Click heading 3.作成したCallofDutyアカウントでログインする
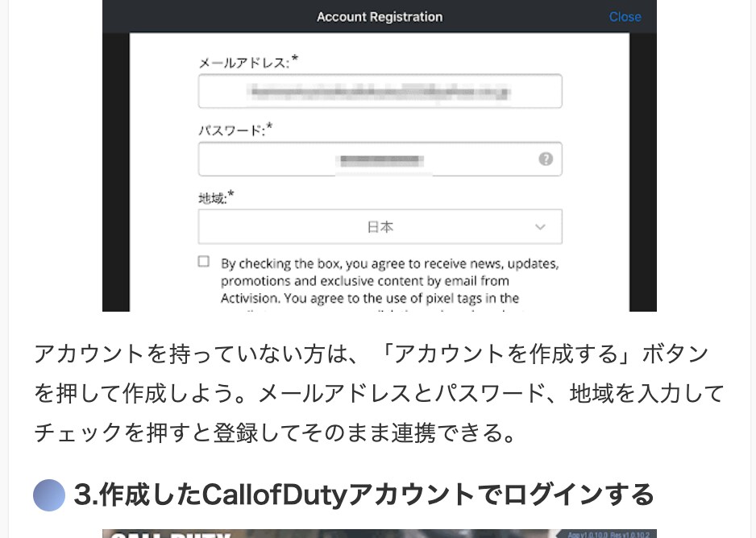756x538 pixels. point(364,495)
